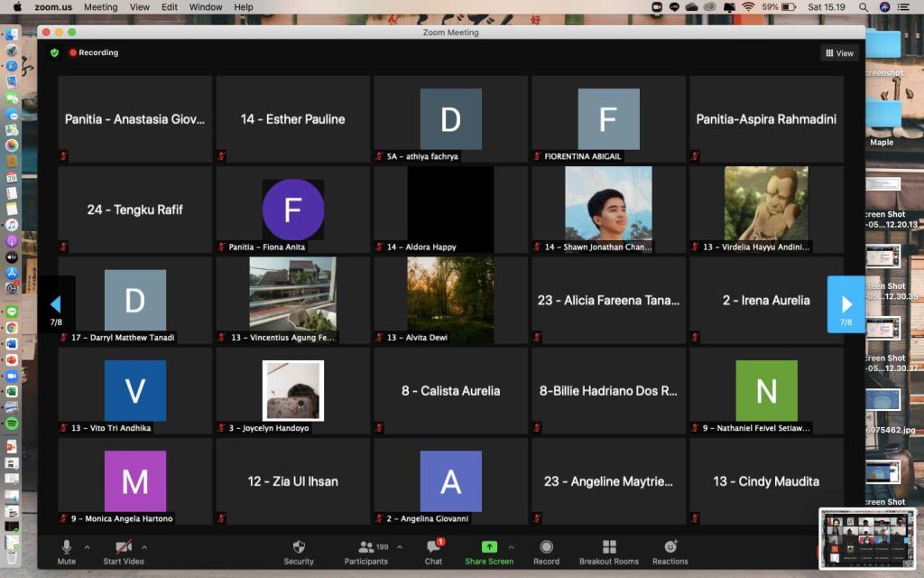Image resolution: width=924 pixels, height=578 pixels.
Task: Expand share options arrow beside Share Screen
Action: 512,546
